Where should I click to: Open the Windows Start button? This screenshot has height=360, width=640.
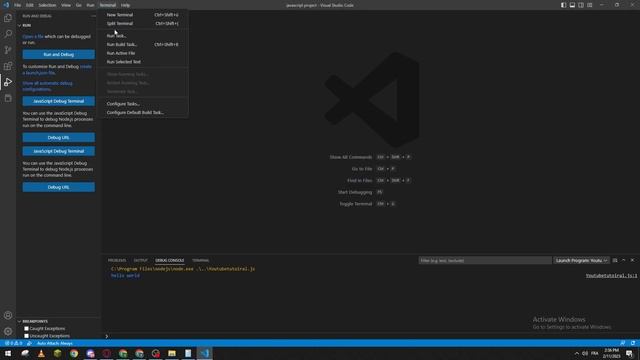point(8,353)
